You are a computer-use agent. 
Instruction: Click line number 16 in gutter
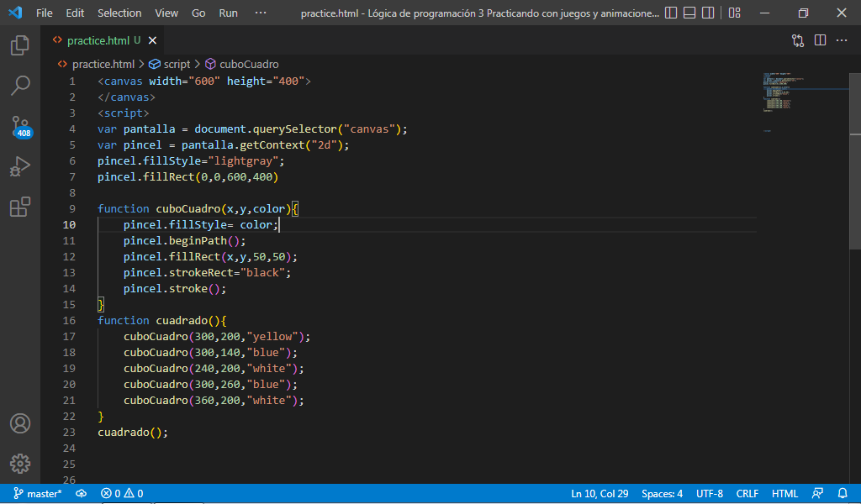[69, 320]
